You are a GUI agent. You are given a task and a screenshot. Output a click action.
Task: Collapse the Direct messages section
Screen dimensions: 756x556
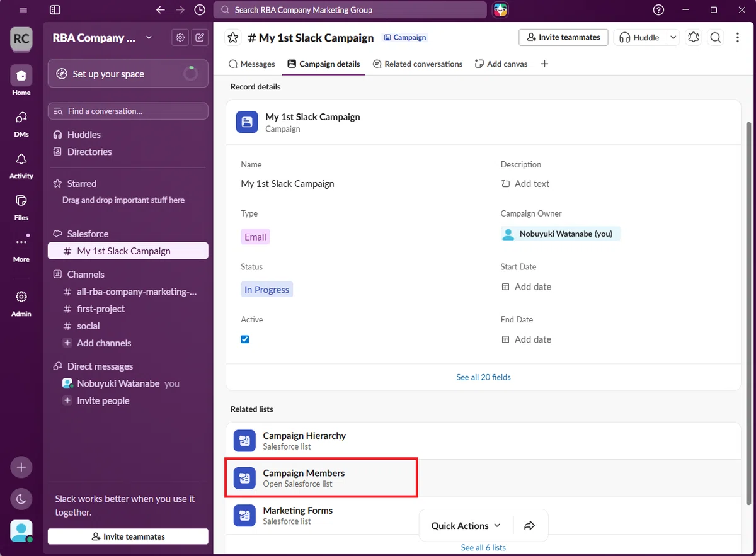click(93, 366)
